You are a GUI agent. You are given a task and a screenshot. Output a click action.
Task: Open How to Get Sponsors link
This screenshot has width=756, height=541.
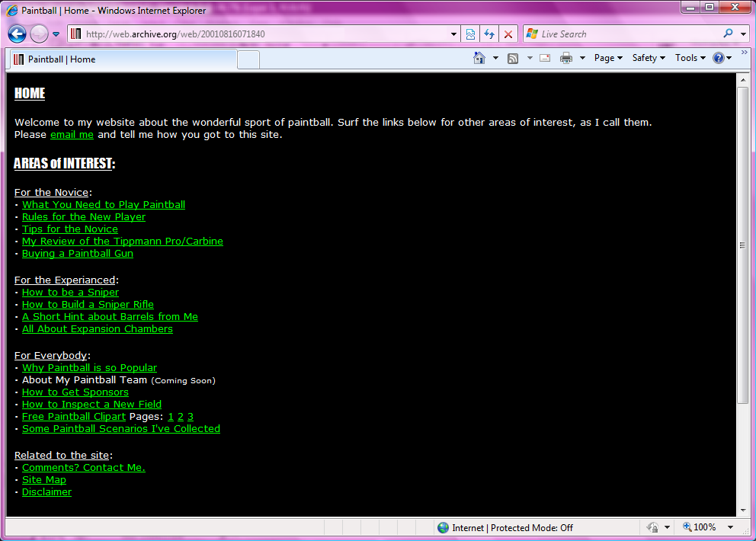(x=75, y=392)
